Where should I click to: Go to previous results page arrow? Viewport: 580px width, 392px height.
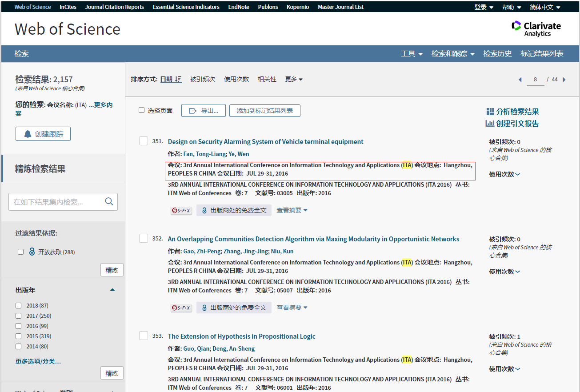coord(520,80)
